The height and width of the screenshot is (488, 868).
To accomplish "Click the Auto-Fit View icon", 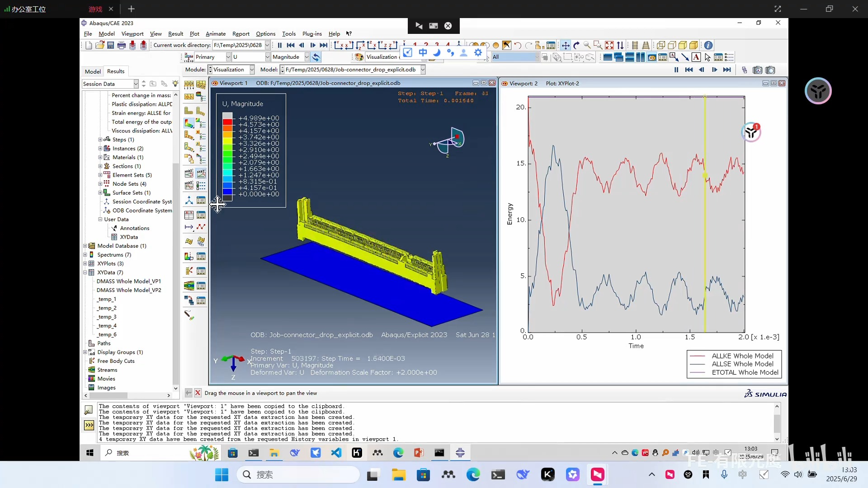I will click(x=609, y=45).
